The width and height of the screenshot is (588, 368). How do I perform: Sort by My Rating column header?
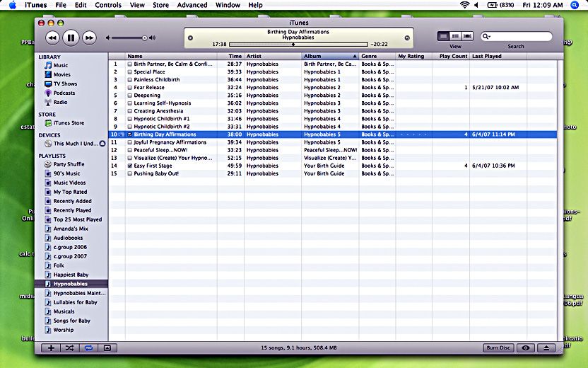414,57
